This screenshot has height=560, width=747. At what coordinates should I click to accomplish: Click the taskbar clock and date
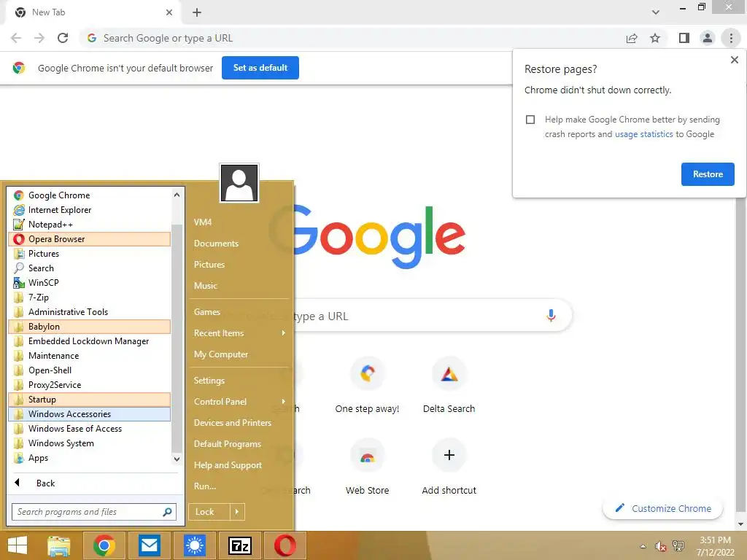[715, 546]
